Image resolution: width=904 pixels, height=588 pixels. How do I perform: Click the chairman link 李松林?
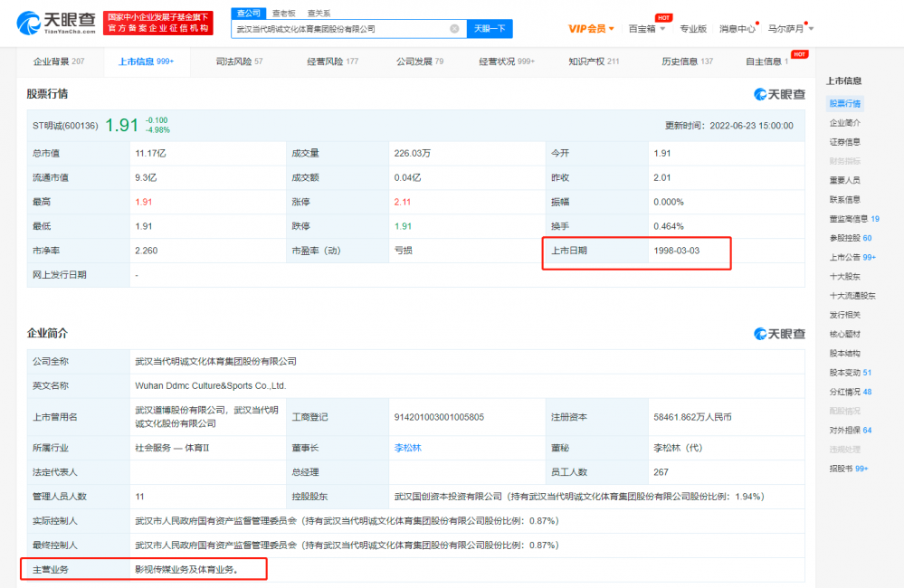[407, 448]
